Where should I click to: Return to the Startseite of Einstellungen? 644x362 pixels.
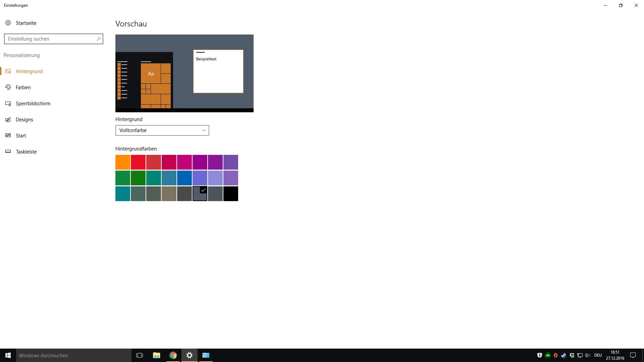coord(25,22)
